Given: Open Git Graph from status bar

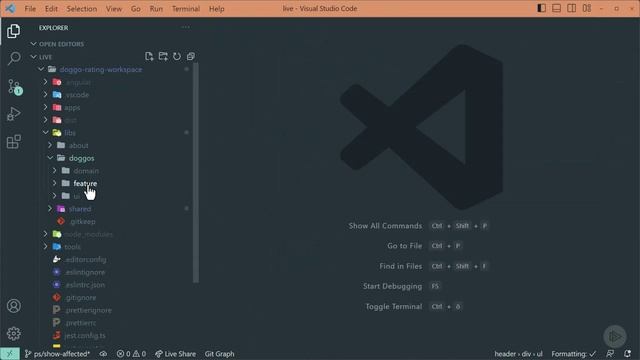Looking at the screenshot, I should pyautogui.click(x=220, y=354).
